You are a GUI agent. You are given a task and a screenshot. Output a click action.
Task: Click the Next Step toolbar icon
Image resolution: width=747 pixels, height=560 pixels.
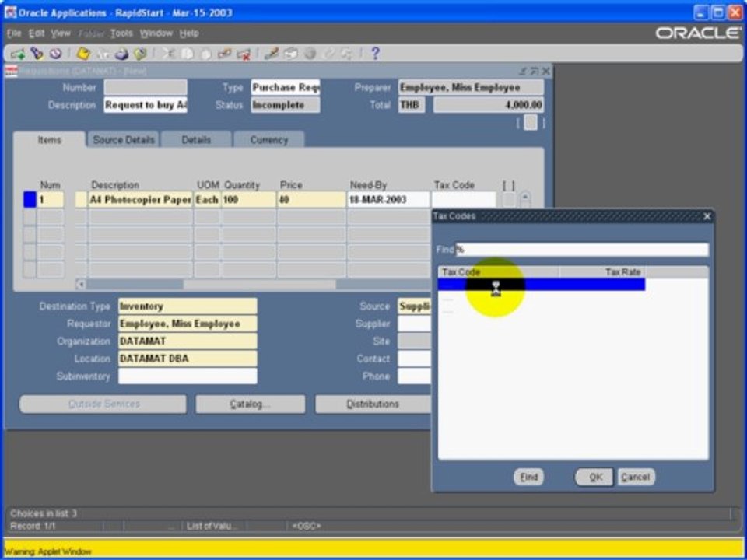(103, 54)
